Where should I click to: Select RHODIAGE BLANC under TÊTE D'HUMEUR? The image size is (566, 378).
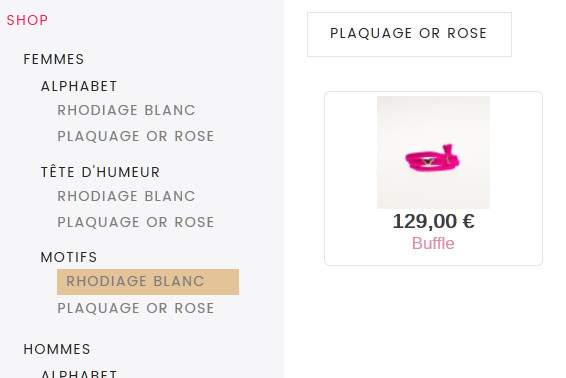click(x=126, y=196)
